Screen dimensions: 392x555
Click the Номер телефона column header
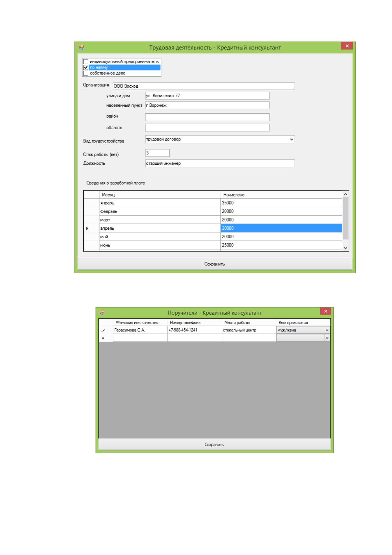click(x=194, y=322)
